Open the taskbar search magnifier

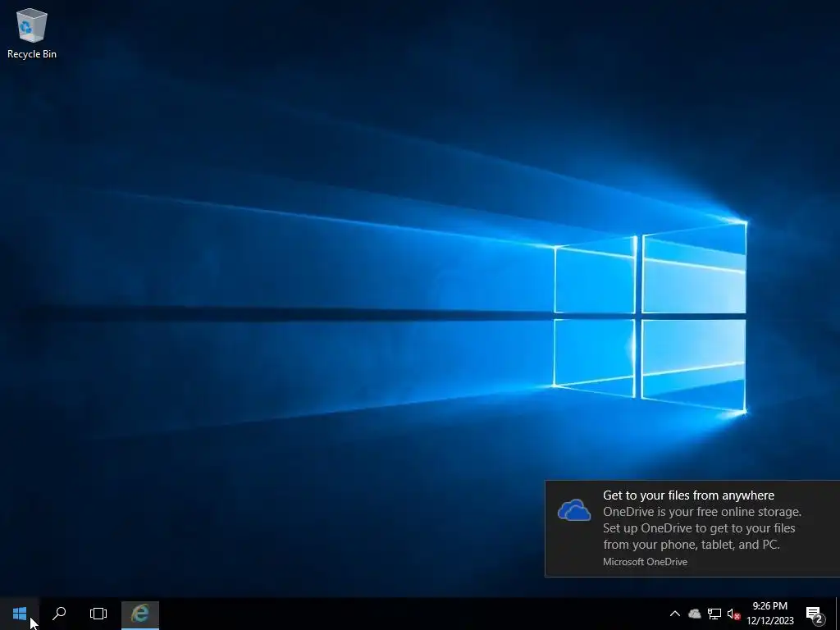pos(59,614)
